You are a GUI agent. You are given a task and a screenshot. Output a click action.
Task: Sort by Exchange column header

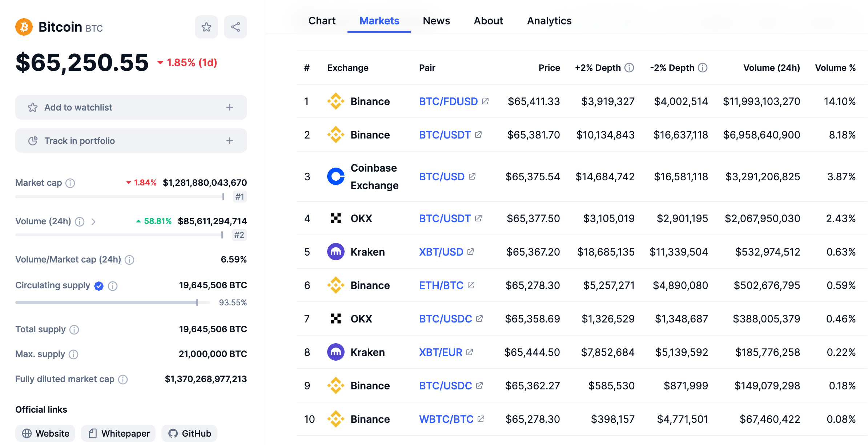[x=348, y=68]
